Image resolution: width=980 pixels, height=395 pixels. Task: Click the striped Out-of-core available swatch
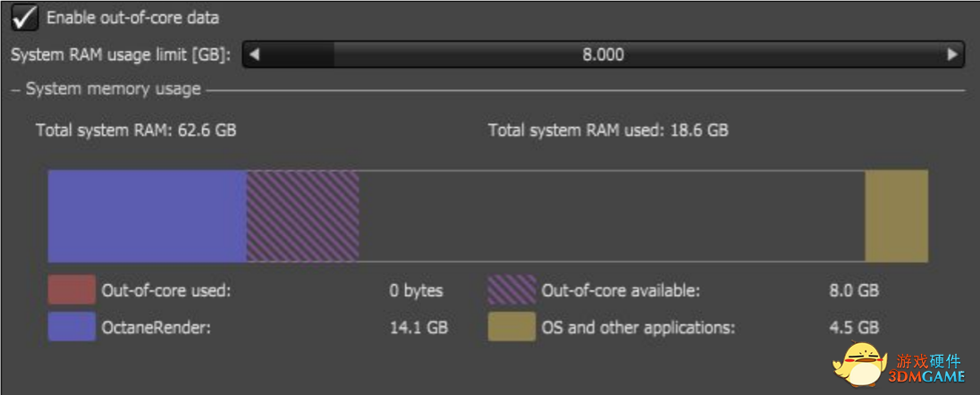511,290
